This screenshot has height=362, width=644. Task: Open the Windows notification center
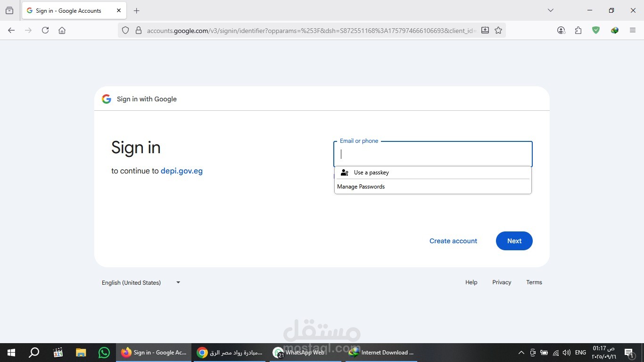(x=629, y=353)
